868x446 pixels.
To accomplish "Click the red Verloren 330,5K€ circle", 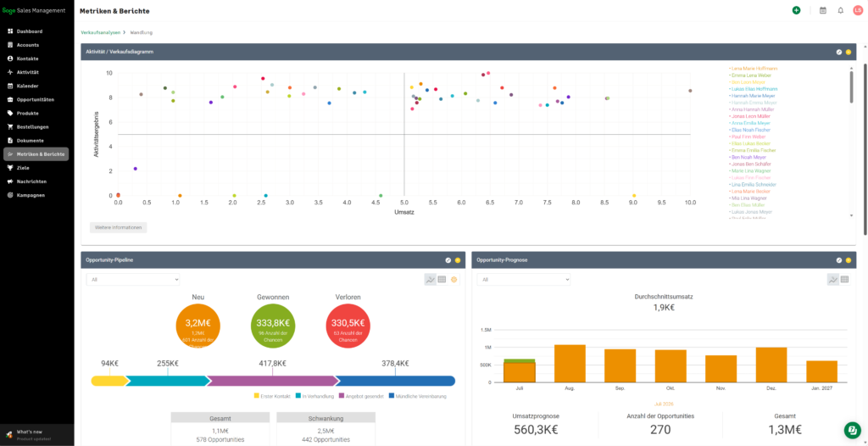I will pos(348,326).
